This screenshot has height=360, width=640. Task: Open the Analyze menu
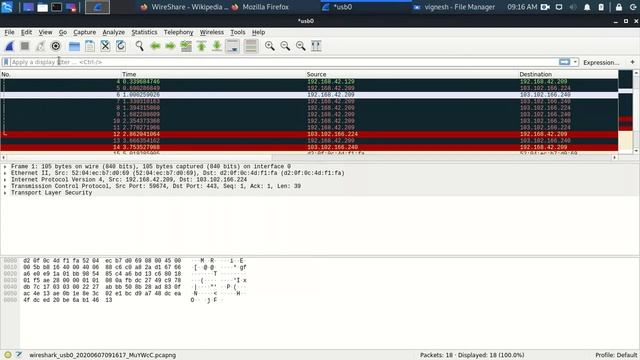pos(113,32)
